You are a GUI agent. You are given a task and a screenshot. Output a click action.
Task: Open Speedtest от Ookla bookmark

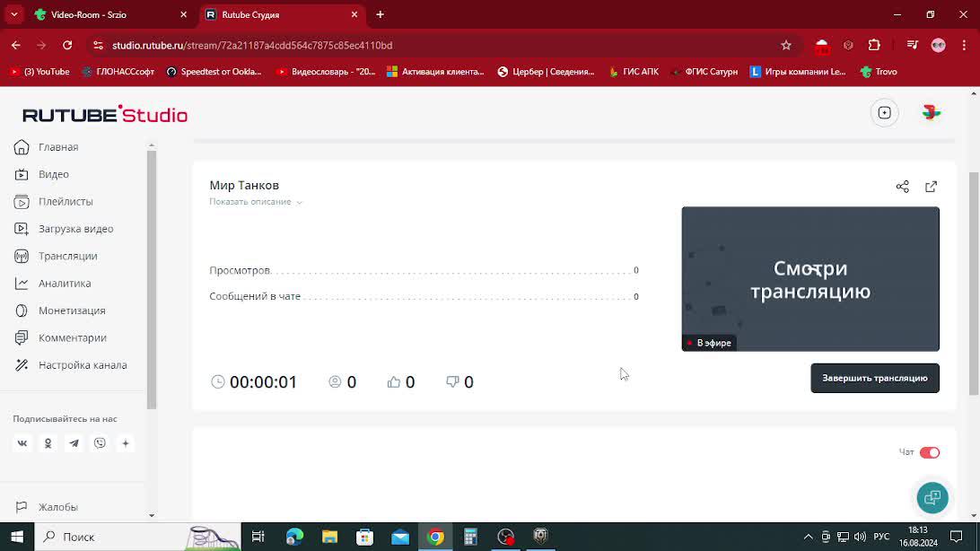pos(214,72)
